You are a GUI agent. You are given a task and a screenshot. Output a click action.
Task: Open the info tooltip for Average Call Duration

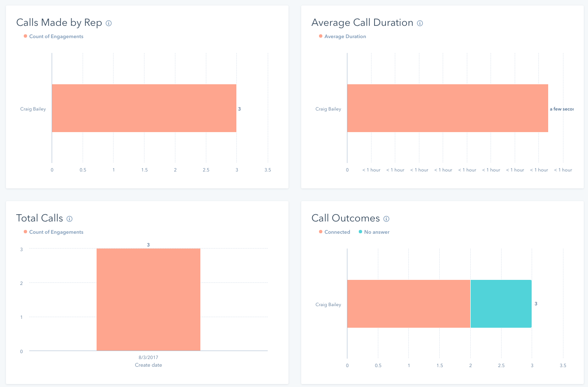pyautogui.click(x=420, y=23)
